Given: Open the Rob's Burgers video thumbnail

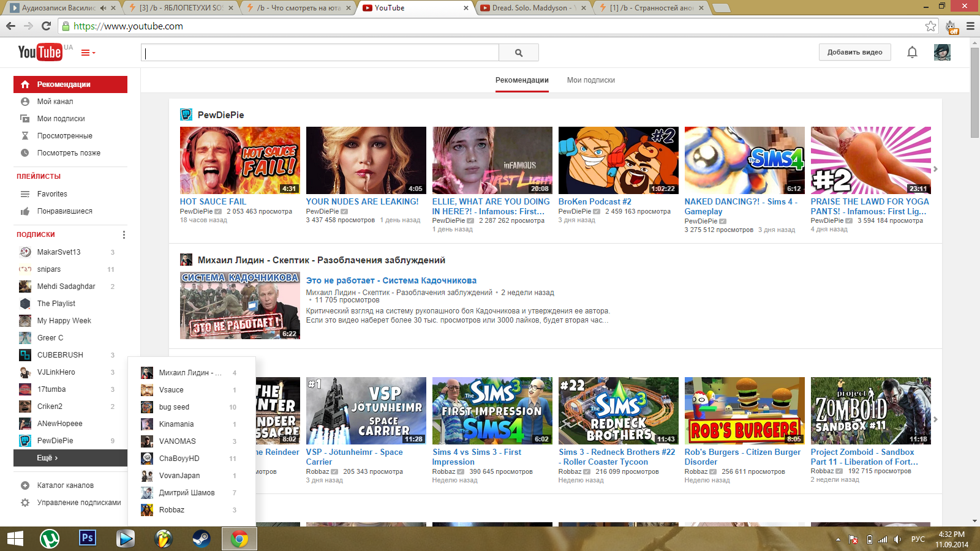Looking at the screenshot, I should [745, 411].
